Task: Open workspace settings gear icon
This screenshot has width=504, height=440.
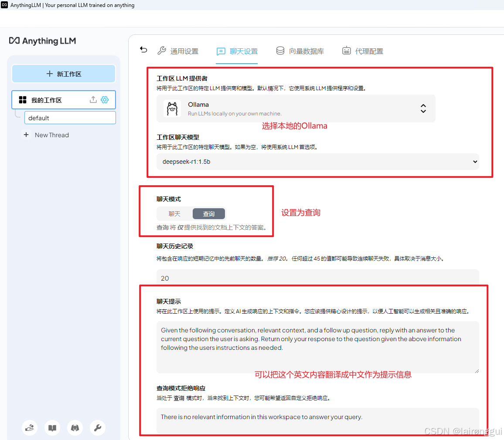Action: coord(105,100)
